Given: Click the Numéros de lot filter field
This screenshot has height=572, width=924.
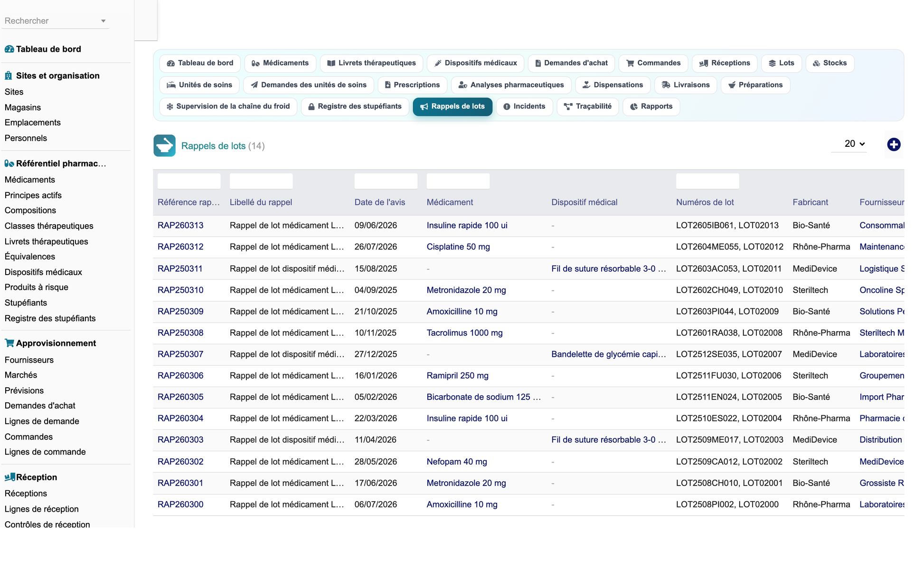Looking at the screenshot, I should click(707, 181).
